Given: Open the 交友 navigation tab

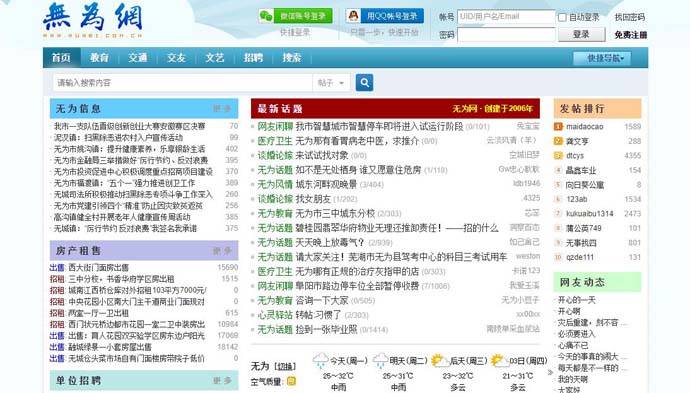Looking at the screenshot, I should [x=176, y=58].
